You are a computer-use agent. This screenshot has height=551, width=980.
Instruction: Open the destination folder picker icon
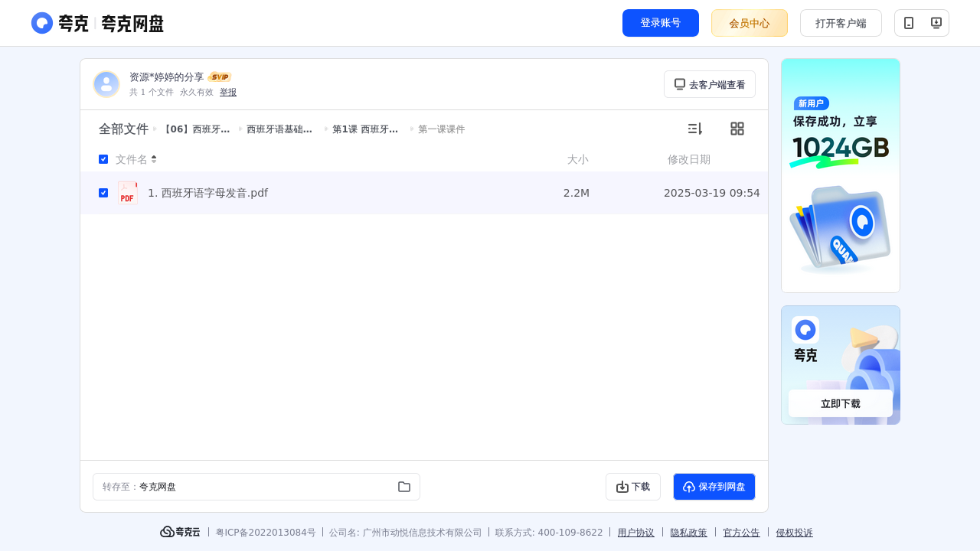404,487
